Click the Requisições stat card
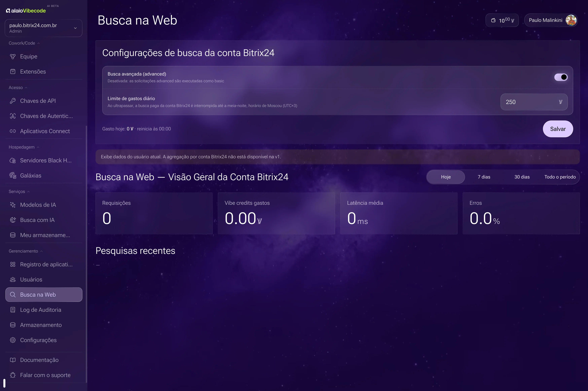This screenshot has width=588, height=391. click(x=154, y=214)
